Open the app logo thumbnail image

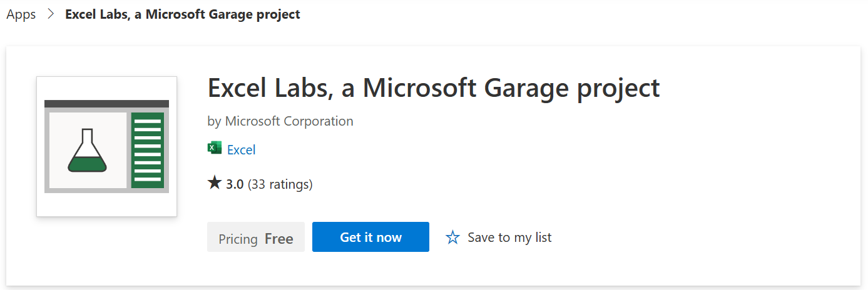tap(106, 147)
